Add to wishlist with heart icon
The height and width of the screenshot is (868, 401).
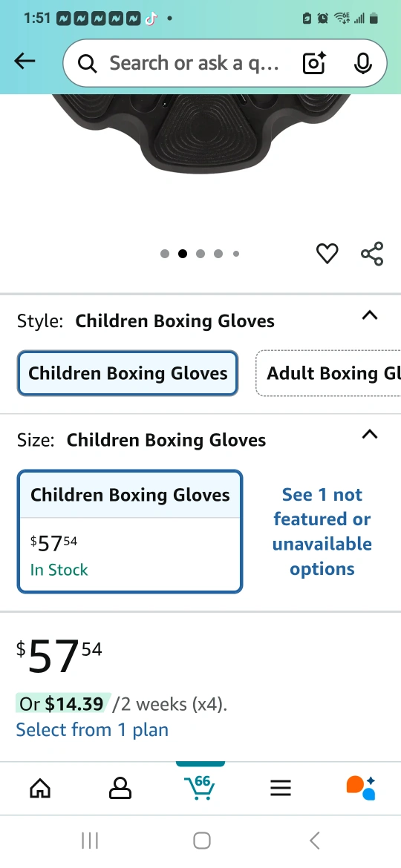coord(327,254)
